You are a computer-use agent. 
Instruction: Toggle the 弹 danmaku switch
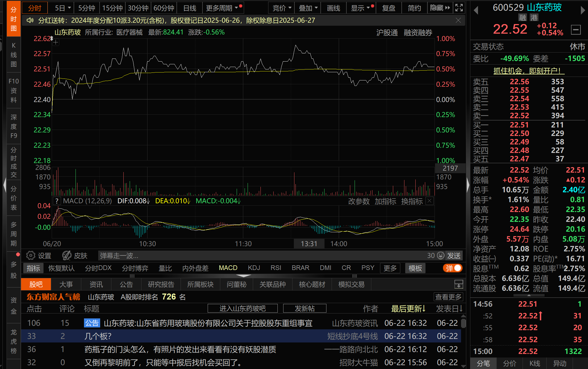tap(453, 268)
